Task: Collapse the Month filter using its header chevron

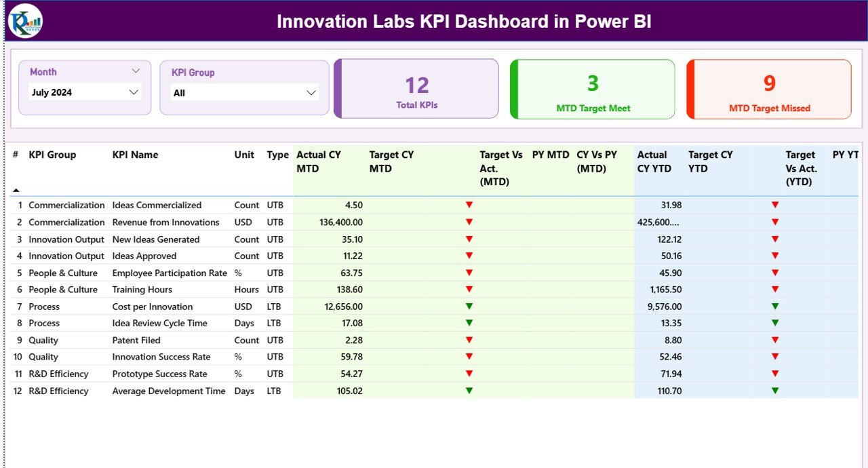Action: coord(136,70)
